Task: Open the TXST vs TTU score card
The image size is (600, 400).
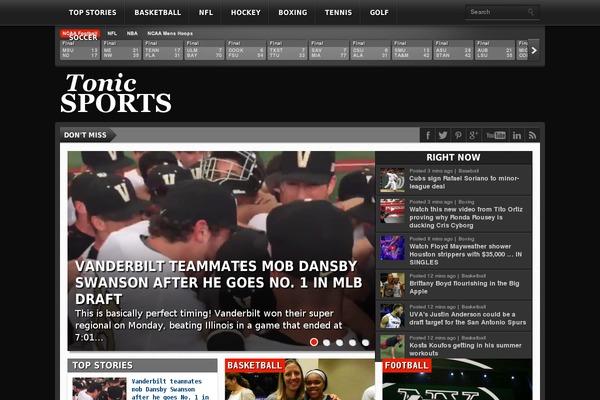Action: [x=287, y=50]
